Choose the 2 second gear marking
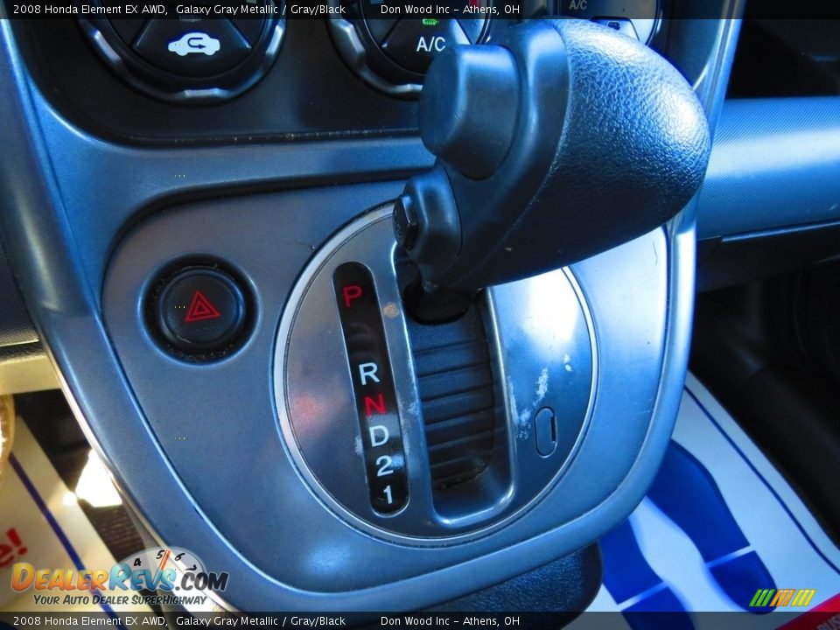The width and height of the screenshot is (840, 630). [x=383, y=466]
